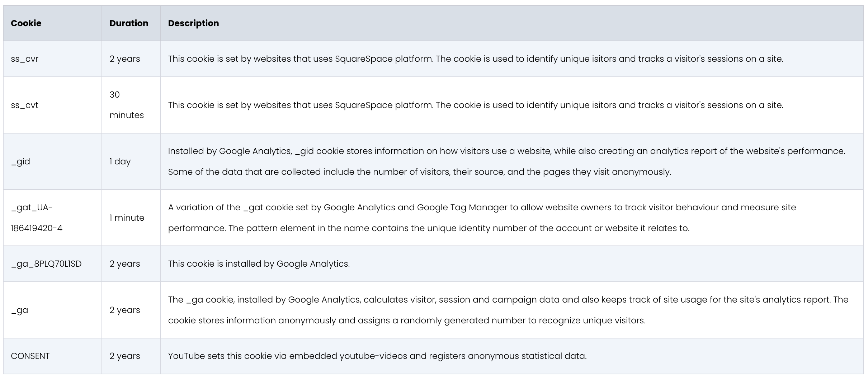Screen dimensions: 868x379
Task: Click the CONSENT 2 years duration
Action: 125,356
